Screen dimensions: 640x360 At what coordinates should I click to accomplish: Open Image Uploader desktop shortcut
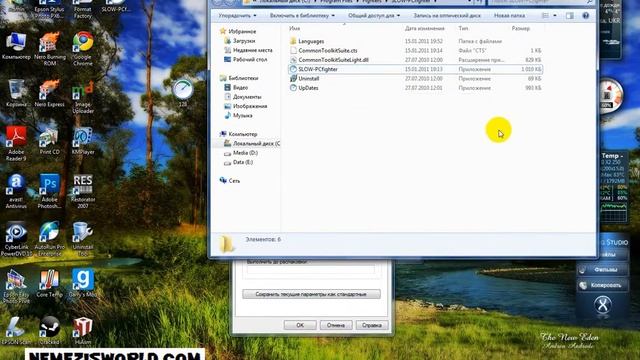tap(83, 96)
